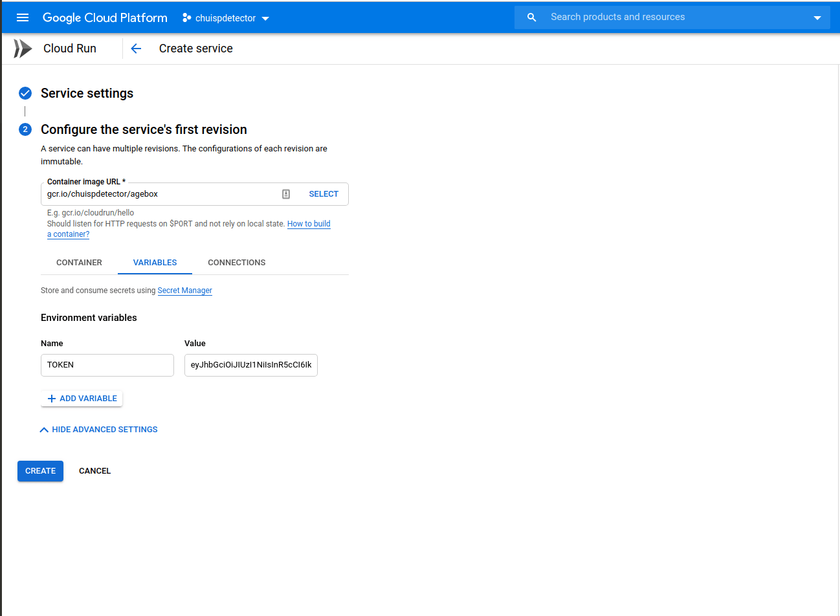The height and width of the screenshot is (616, 840).
Task: Focus the Search products and resources box
Action: 673,17
